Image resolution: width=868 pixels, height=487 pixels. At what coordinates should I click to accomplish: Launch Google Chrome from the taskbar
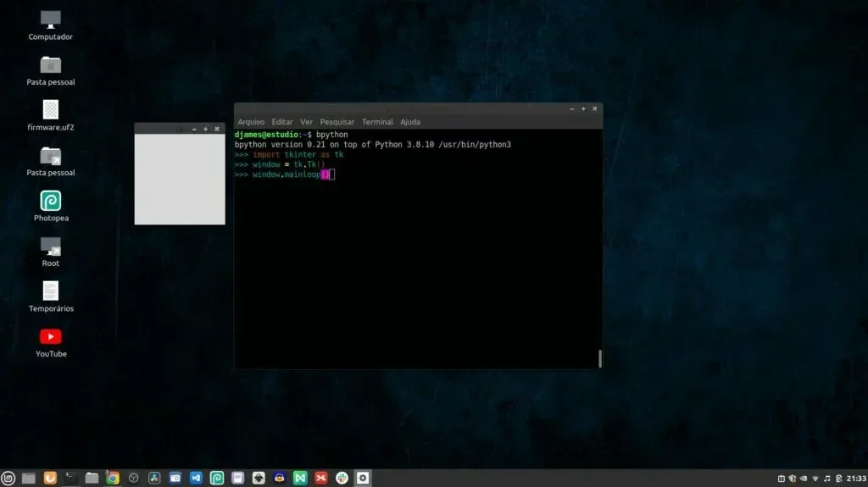(x=113, y=479)
